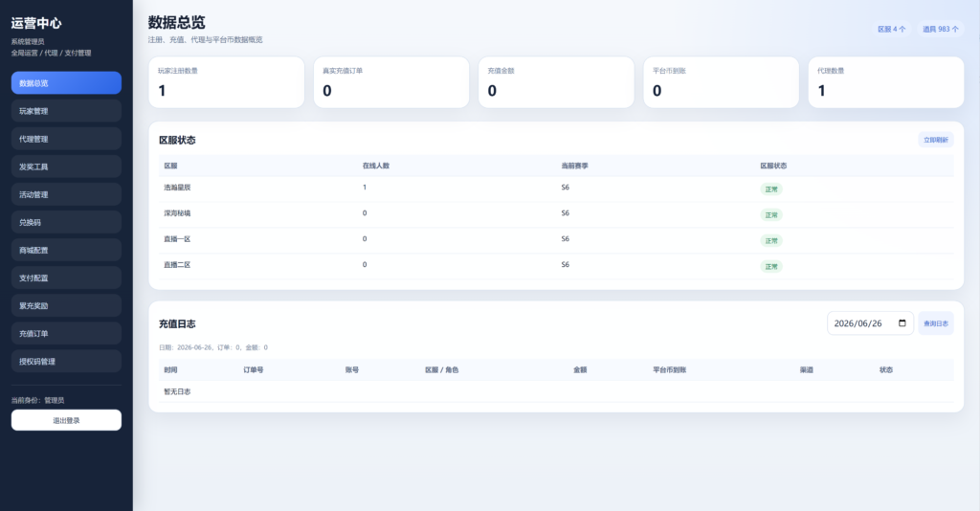Screen dimensions: 980x511
Task: Click the S6 season value for 直播二区
Action: (x=565, y=265)
